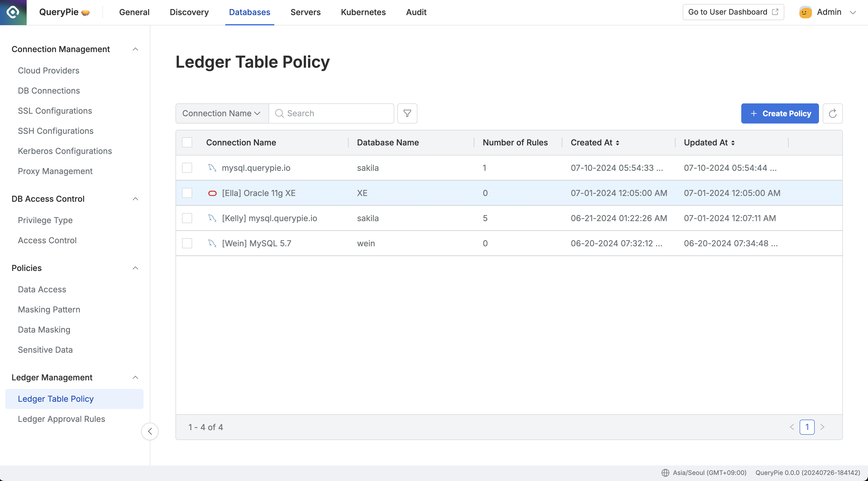This screenshot has width=868, height=481.
Task: Click the MySQL icon for mysql.querypie.io row
Action: click(x=212, y=168)
